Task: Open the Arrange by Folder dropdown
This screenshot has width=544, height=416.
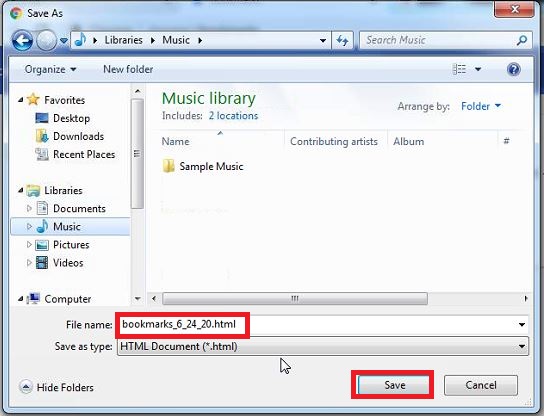Action: coord(481,106)
